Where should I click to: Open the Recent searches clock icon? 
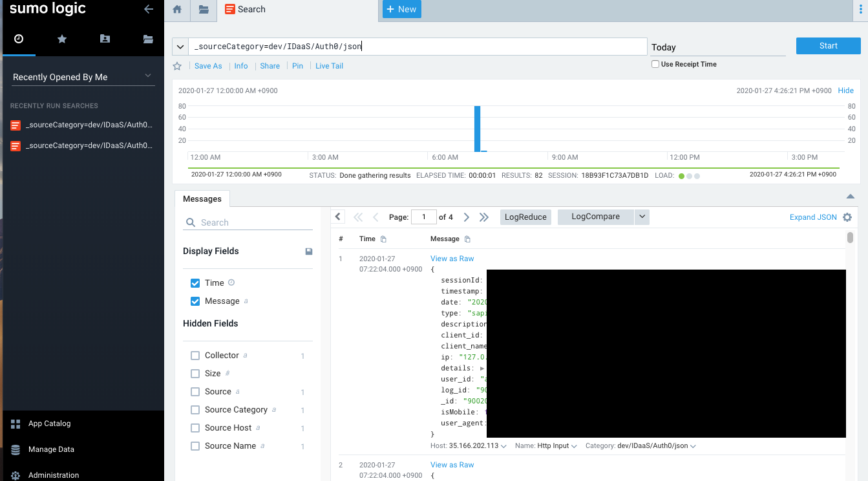tap(19, 39)
